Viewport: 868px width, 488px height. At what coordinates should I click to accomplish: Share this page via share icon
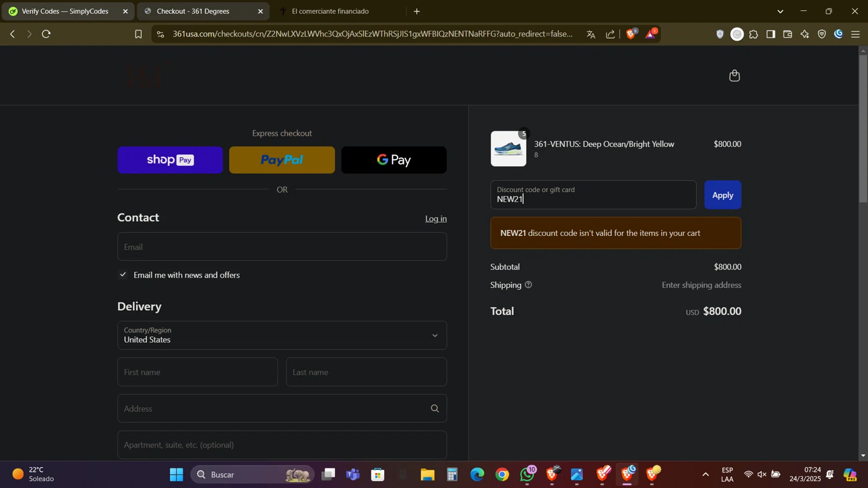click(610, 35)
